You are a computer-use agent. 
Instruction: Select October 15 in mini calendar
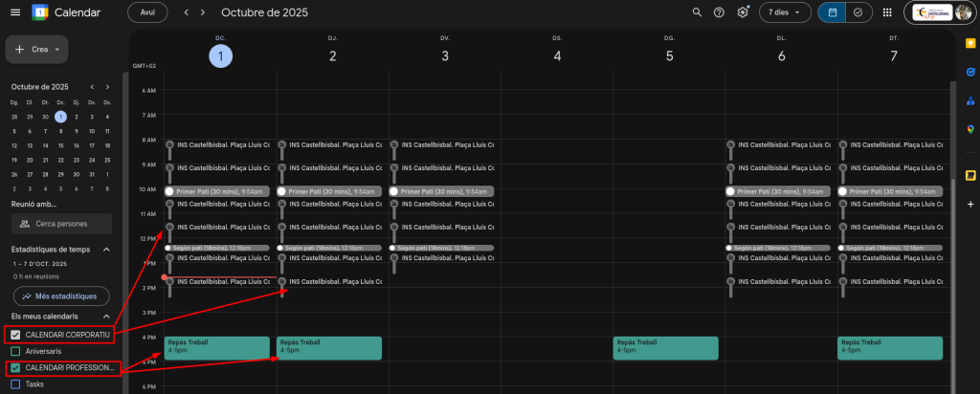(60, 145)
